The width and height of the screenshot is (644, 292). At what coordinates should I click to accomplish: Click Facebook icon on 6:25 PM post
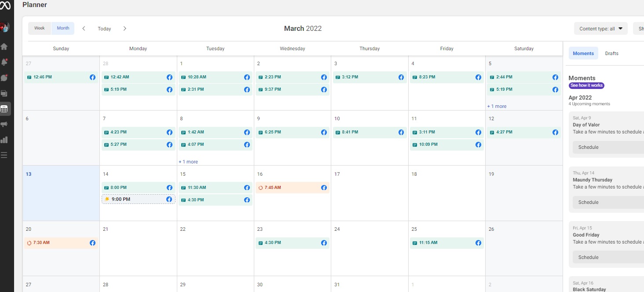pyautogui.click(x=324, y=132)
